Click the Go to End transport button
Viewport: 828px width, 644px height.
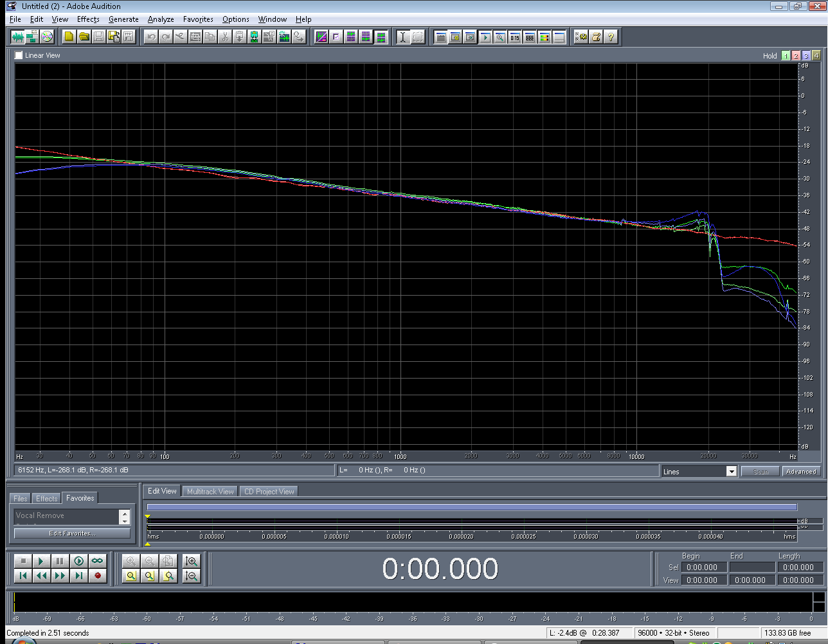[78, 576]
